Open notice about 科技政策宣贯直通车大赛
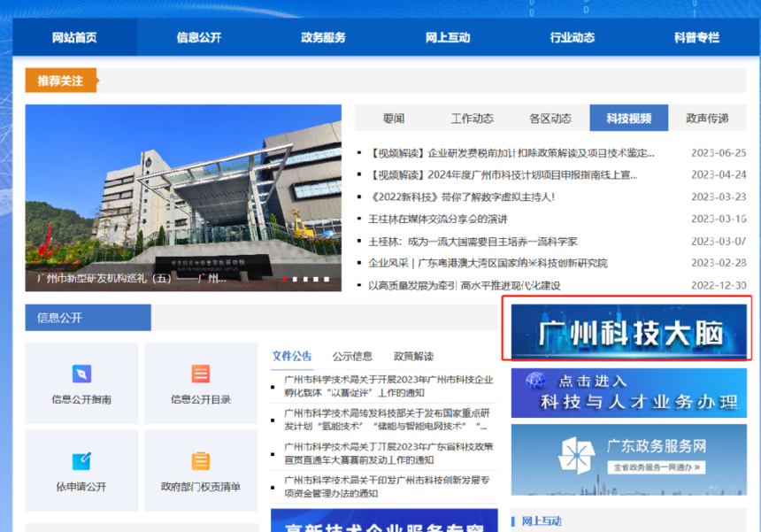761x532 pixels. pos(388,453)
